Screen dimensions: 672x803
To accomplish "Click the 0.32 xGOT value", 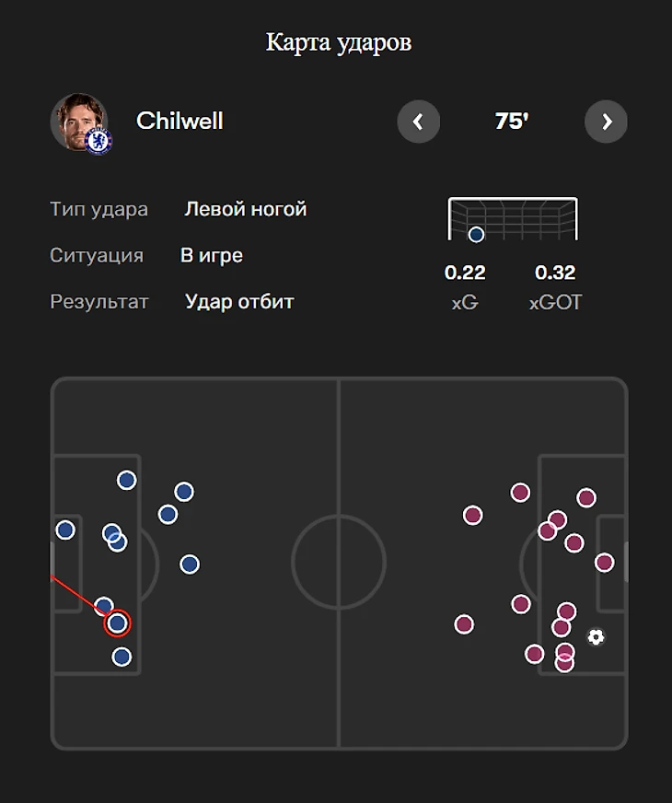I will pos(555,273).
